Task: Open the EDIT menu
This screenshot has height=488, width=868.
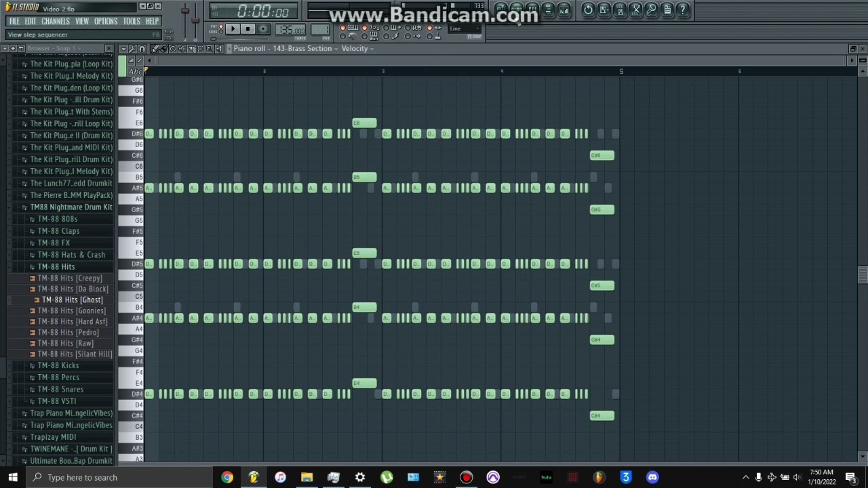Action: point(31,21)
